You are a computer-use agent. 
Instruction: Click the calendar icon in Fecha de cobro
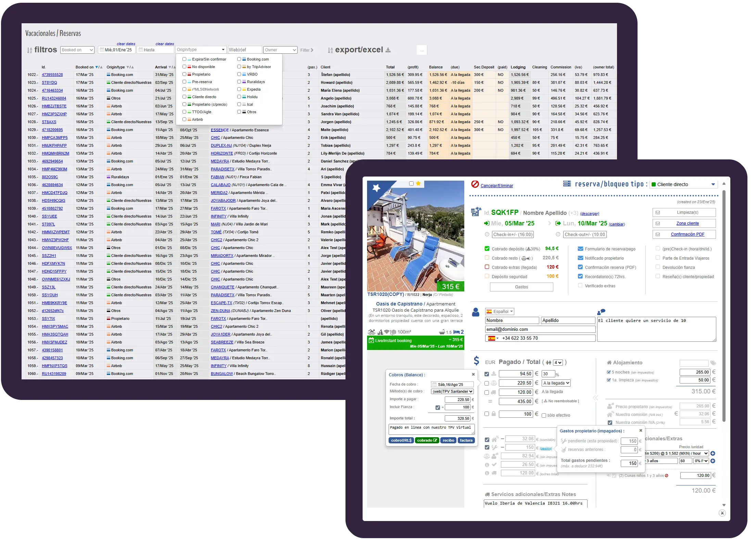tap(434, 385)
